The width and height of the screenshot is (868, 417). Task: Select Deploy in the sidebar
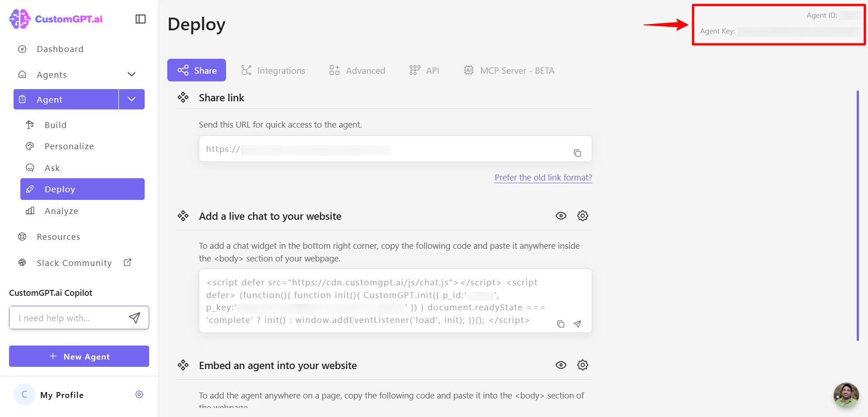[x=82, y=189]
